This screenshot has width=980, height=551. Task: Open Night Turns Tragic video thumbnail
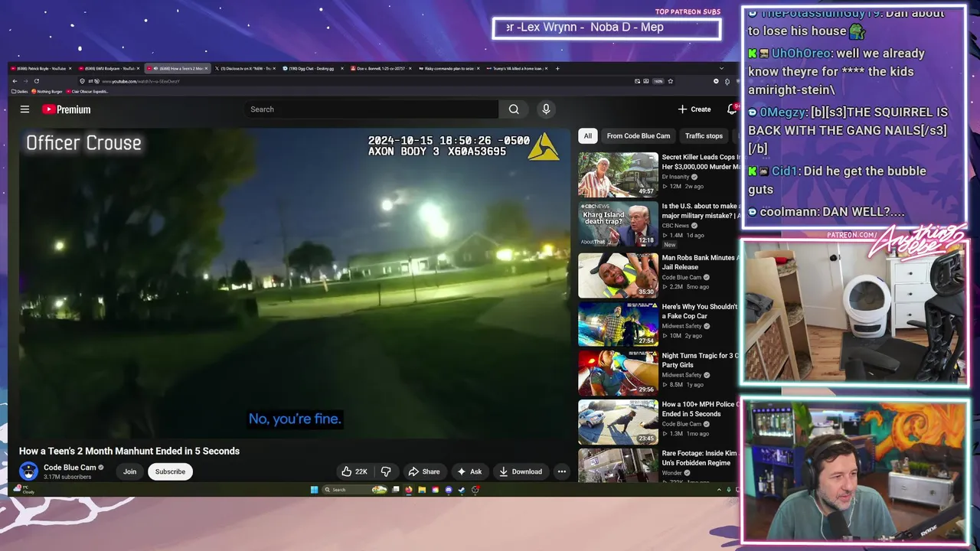coord(618,373)
